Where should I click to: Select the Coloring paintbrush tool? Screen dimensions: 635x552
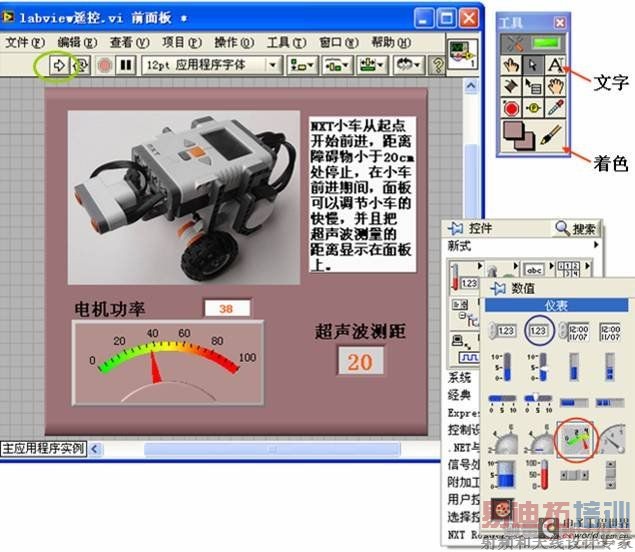point(552,135)
